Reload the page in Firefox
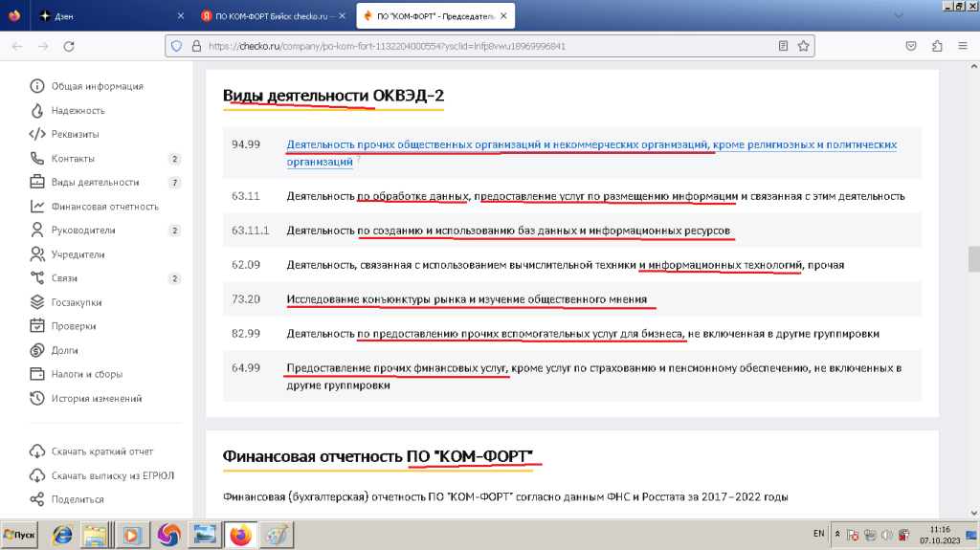The height and width of the screenshot is (550, 980). pyautogui.click(x=70, y=45)
